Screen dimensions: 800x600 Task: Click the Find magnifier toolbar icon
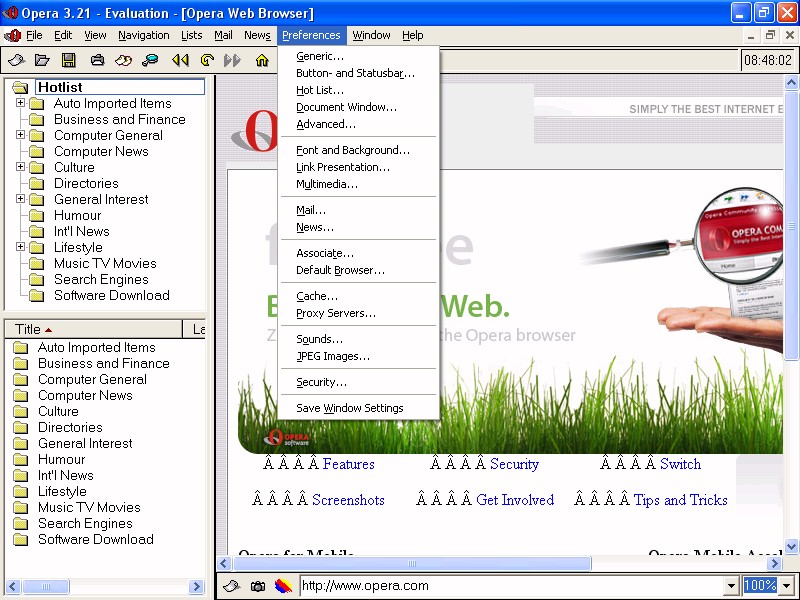pyautogui.click(x=150, y=60)
